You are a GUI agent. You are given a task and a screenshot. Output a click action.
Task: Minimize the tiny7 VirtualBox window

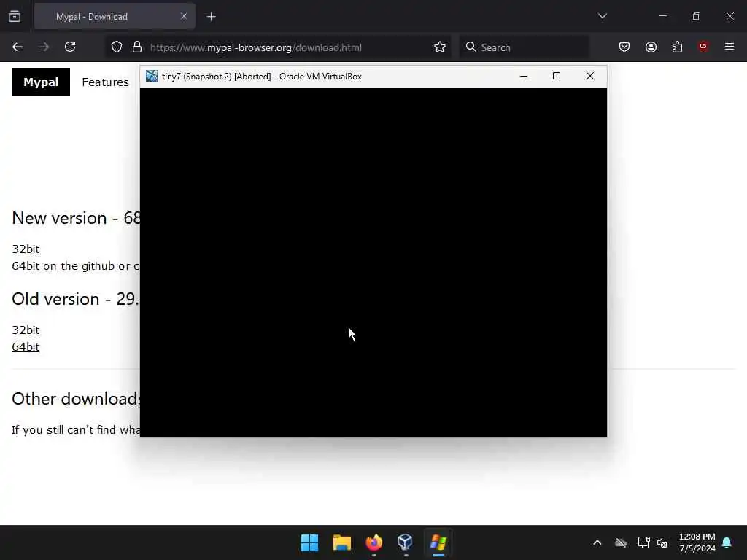524,76
